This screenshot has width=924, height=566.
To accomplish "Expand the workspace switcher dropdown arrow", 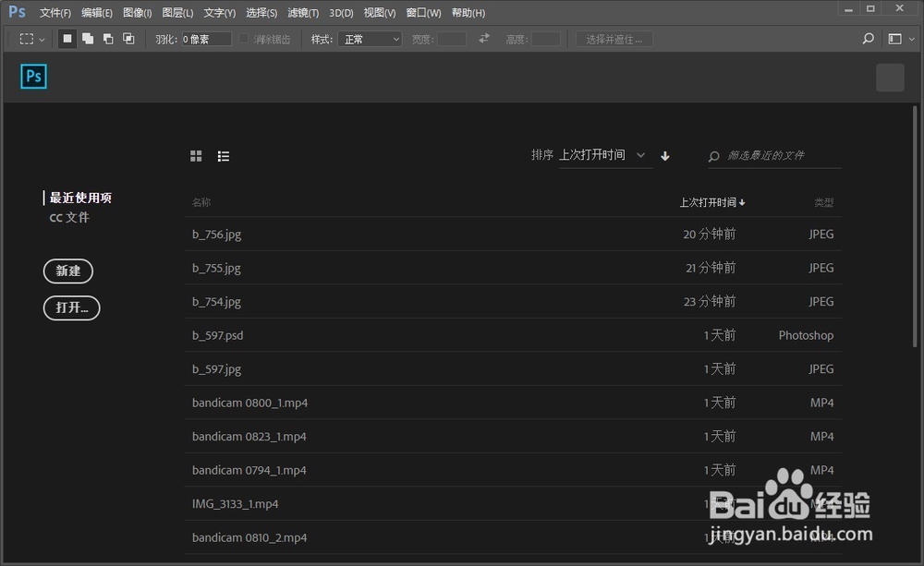I will tap(912, 40).
